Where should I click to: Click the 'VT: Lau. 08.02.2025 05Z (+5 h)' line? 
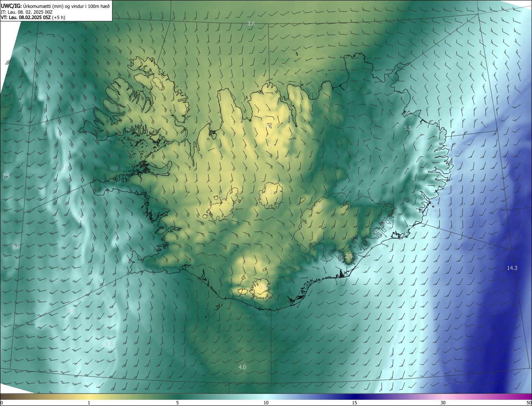(33, 17)
